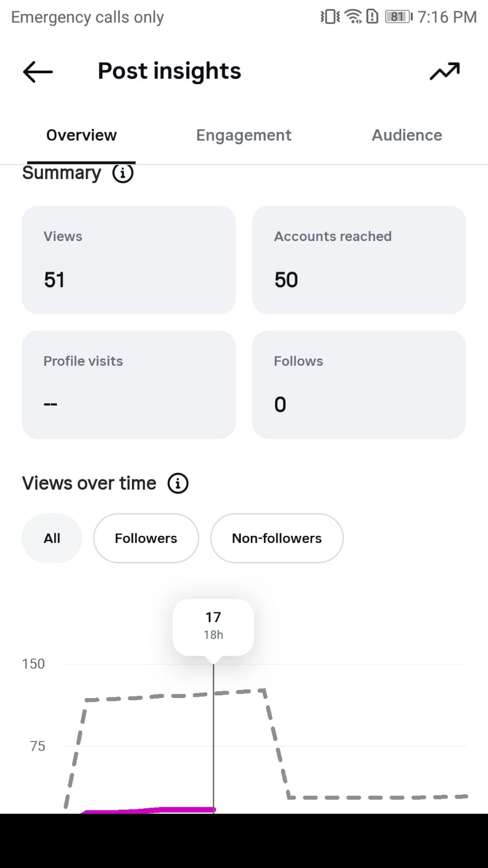Switch to the Audience tab
Viewport: 488px width, 868px height.
(407, 135)
